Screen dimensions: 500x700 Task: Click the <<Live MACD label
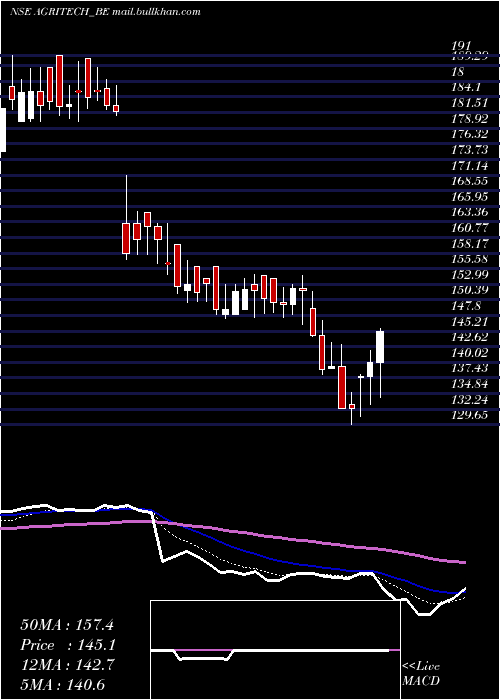pyautogui.click(x=421, y=673)
